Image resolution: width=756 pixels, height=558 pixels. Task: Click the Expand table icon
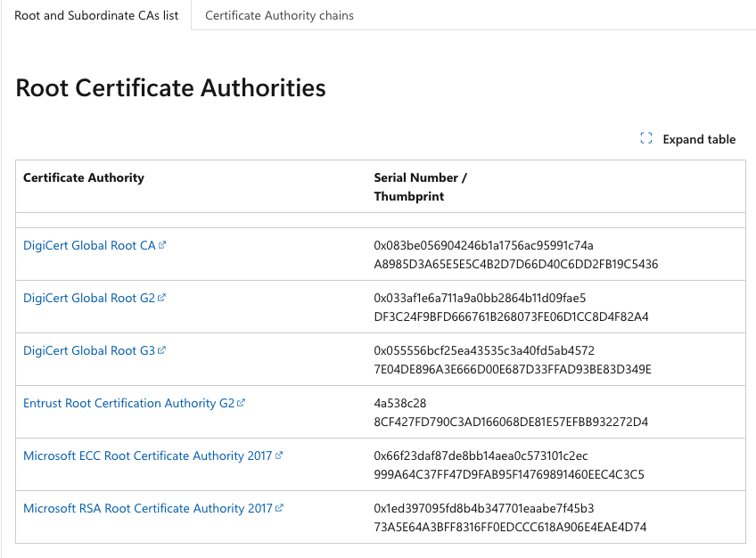(x=646, y=139)
